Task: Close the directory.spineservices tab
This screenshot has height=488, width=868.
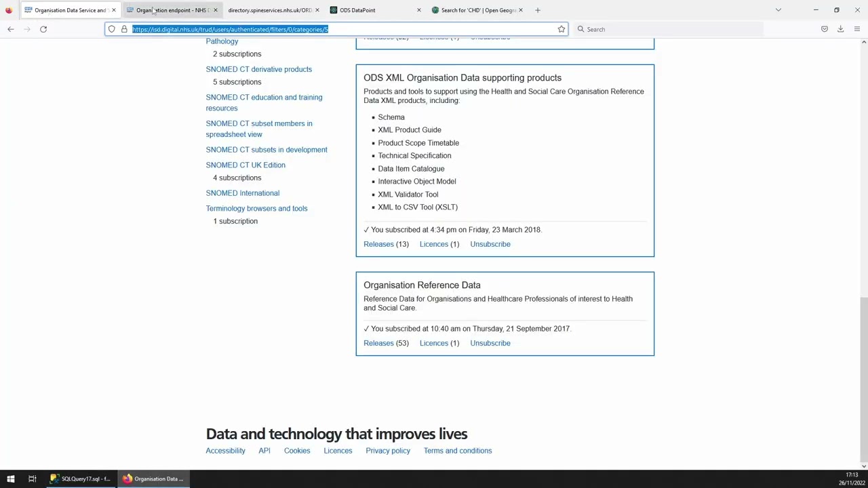Action: tap(317, 10)
